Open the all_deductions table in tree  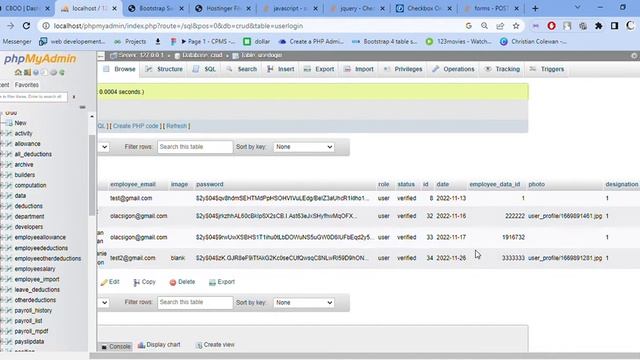click(x=33, y=154)
